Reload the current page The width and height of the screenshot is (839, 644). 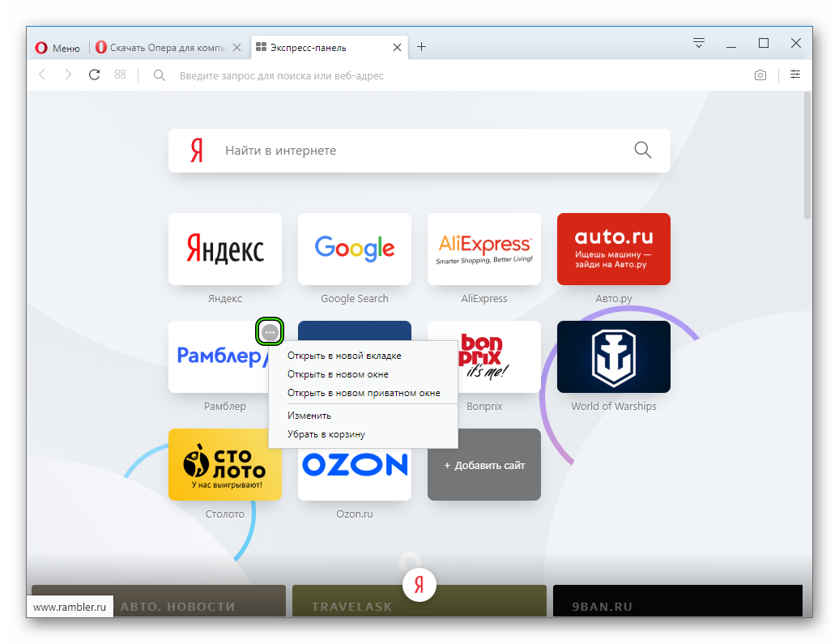click(94, 75)
